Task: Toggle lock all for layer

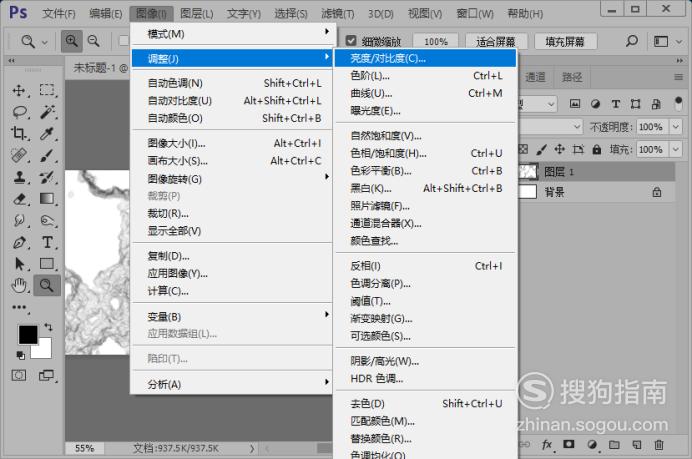Action: 597,149
